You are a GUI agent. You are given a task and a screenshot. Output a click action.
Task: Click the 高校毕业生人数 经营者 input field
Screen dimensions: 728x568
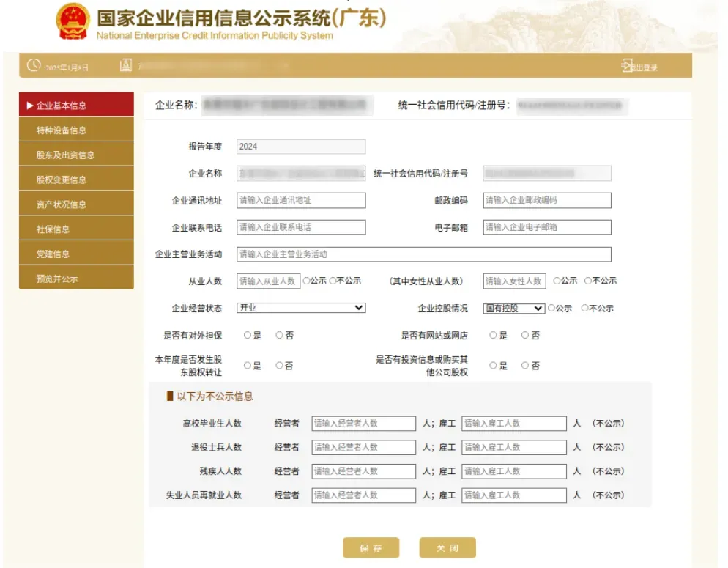[363, 424]
